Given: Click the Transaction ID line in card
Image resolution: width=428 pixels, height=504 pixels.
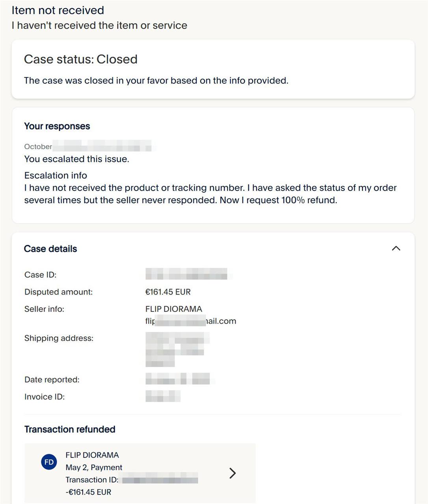Looking at the screenshot, I should coord(132,480).
